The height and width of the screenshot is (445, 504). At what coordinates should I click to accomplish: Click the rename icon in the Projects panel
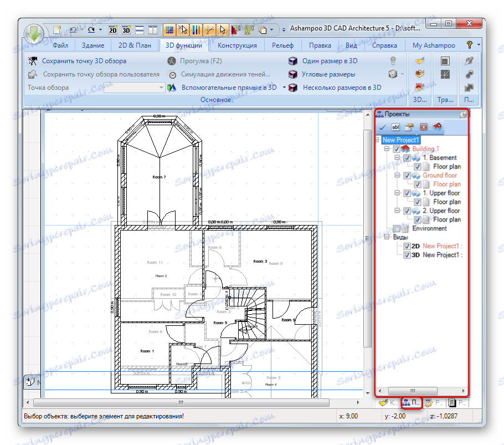pyautogui.click(x=395, y=127)
